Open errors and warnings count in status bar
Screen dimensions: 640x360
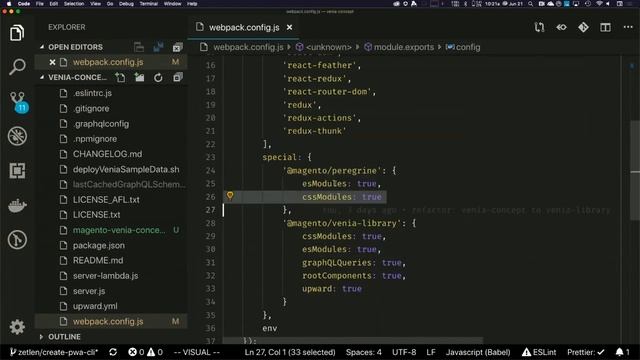click(145, 352)
